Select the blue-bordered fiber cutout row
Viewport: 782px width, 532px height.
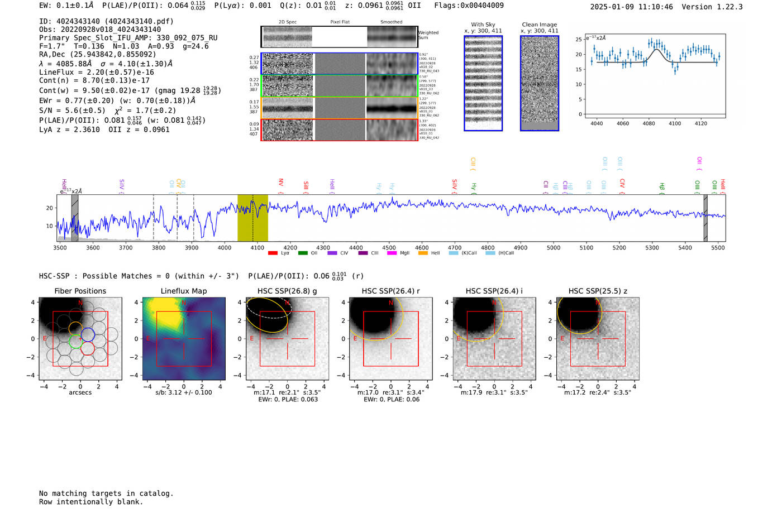(340, 64)
